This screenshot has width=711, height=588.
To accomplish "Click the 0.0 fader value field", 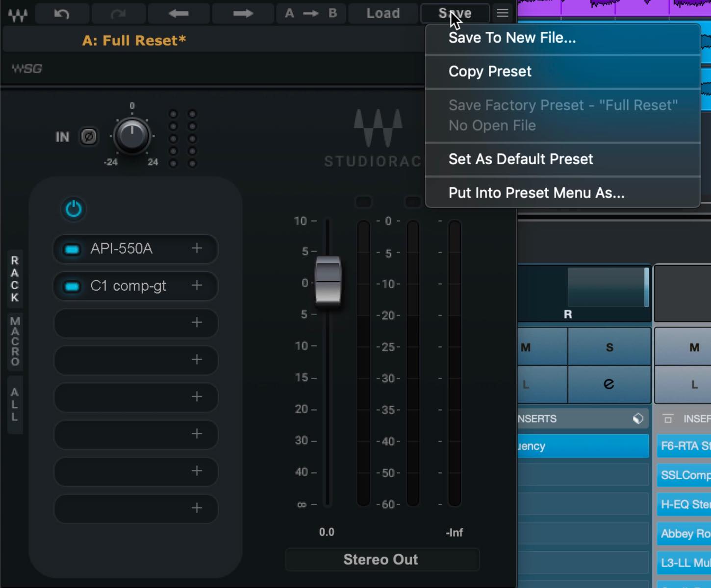I will [x=327, y=532].
